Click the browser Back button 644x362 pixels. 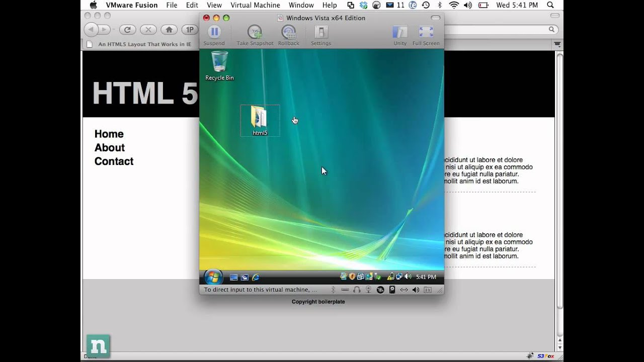click(x=92, y=30)
